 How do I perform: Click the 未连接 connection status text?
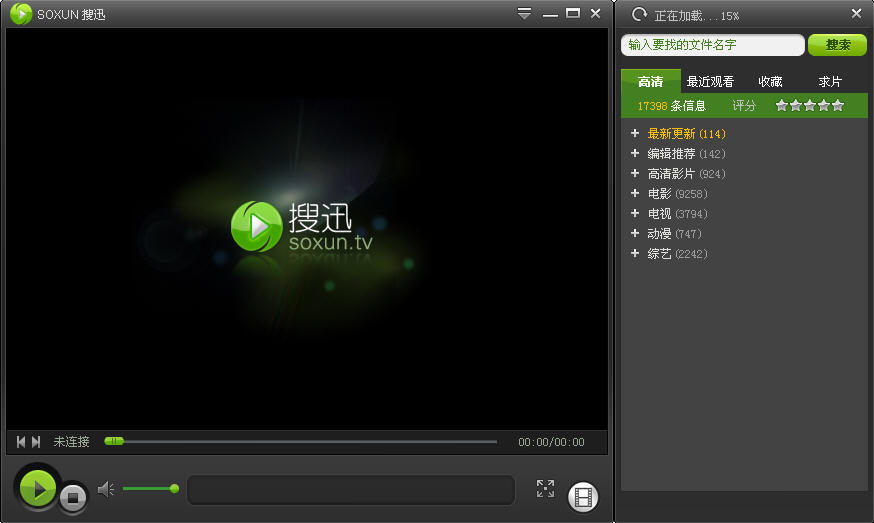[71, 442]
